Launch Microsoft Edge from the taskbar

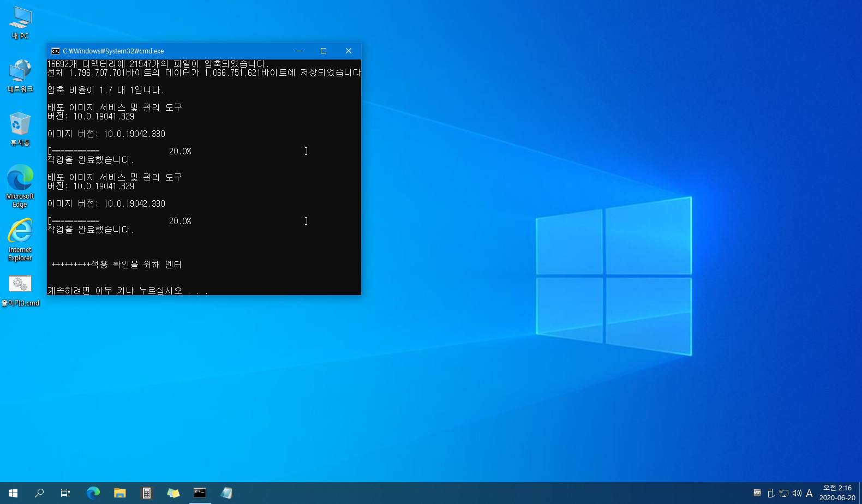(x=93, y=493)
